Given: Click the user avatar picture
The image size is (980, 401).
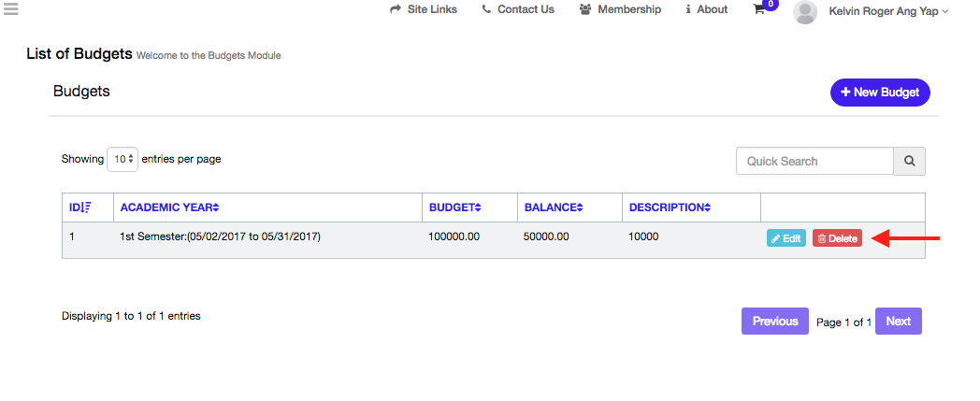Looking at the screenshot, I should pyautogui.click(x=804, y=11).
